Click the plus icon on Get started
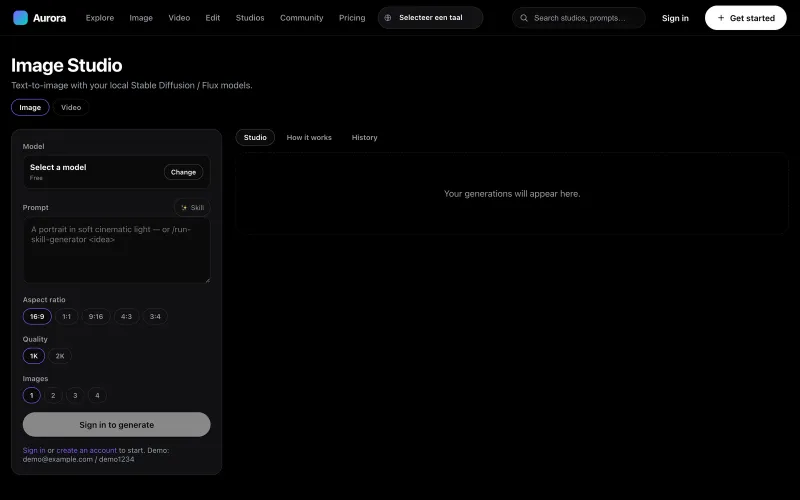The image size is (800, 500). coord(721,18)
